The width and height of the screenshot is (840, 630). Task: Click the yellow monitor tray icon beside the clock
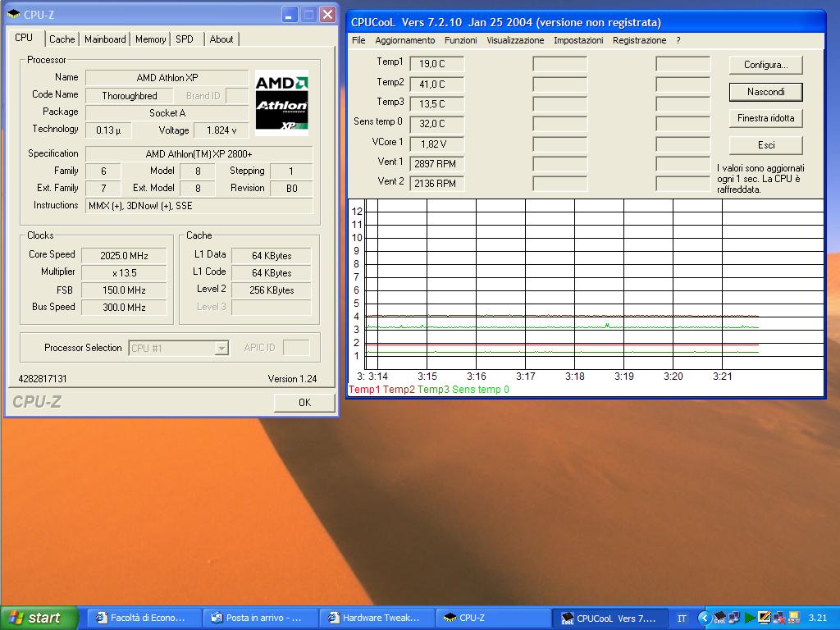(793, 619)
